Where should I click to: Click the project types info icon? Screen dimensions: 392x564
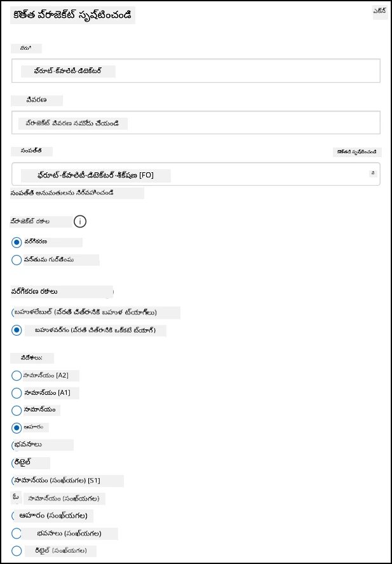[80, 221]
